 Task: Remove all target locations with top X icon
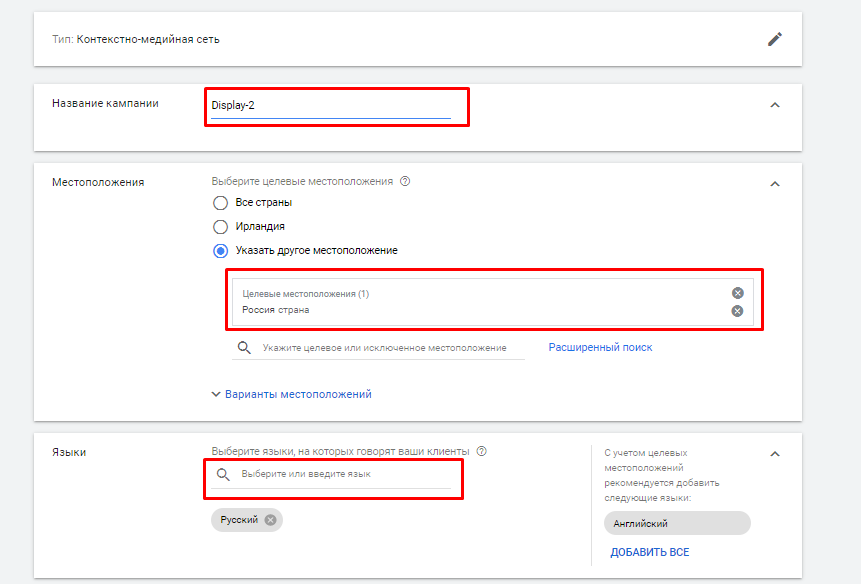(x=737, y=293)
